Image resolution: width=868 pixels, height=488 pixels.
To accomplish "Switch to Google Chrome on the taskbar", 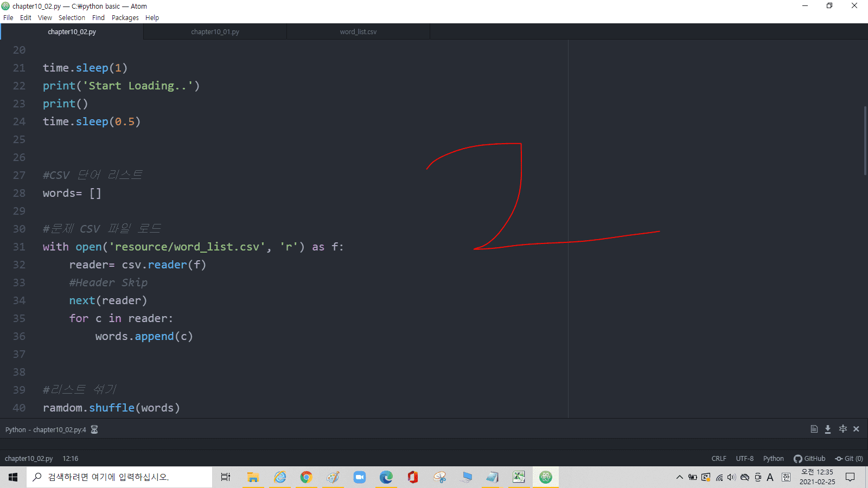I will coord(307,477).
